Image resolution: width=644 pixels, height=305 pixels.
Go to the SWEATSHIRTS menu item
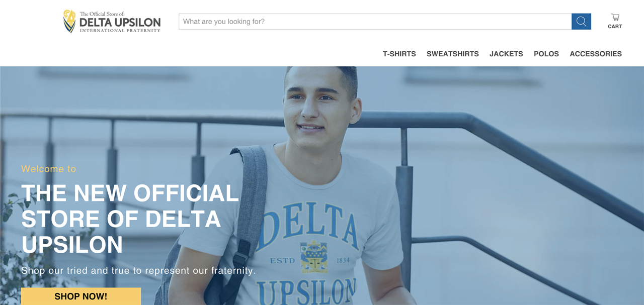click(453, 54)
